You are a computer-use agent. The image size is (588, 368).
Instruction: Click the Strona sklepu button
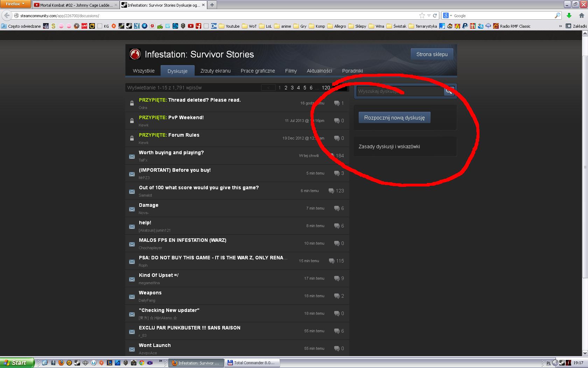pos(432,54)
